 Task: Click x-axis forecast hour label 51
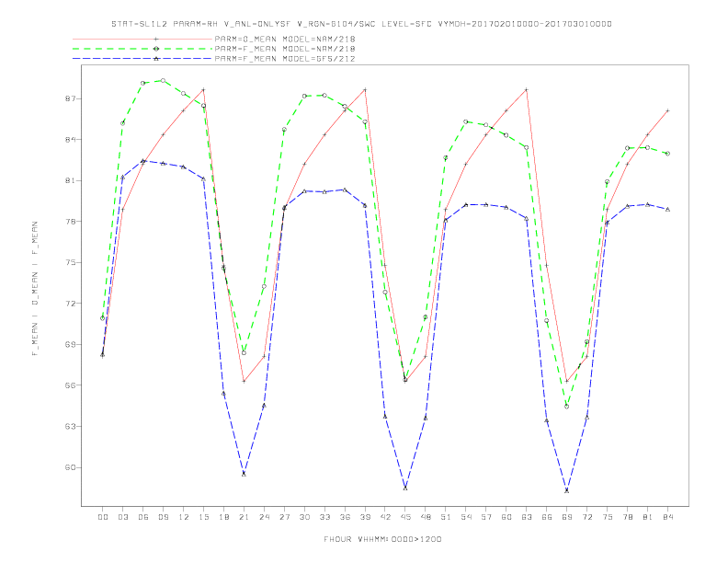point(446,517)
